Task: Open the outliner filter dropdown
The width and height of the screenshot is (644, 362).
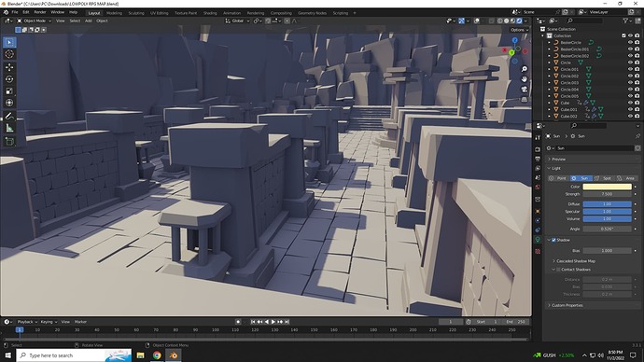Action: pos(627,21)
